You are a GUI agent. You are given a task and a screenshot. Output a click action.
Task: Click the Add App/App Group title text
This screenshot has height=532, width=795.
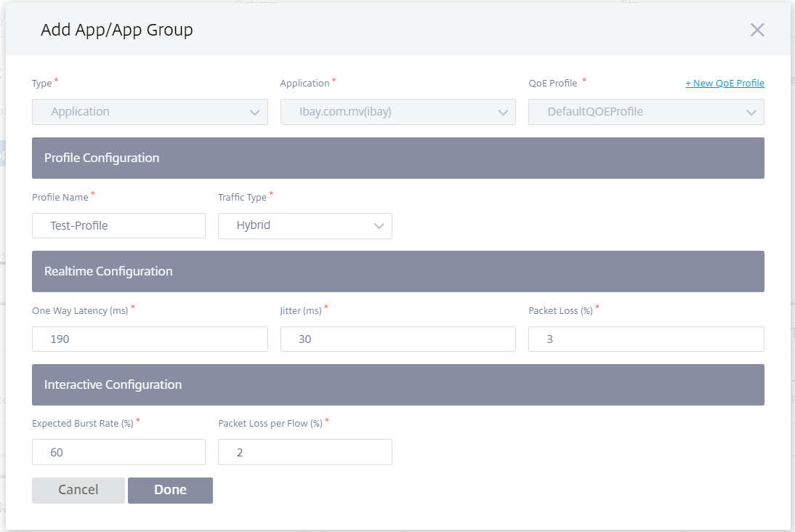click(x=116, y=30)
